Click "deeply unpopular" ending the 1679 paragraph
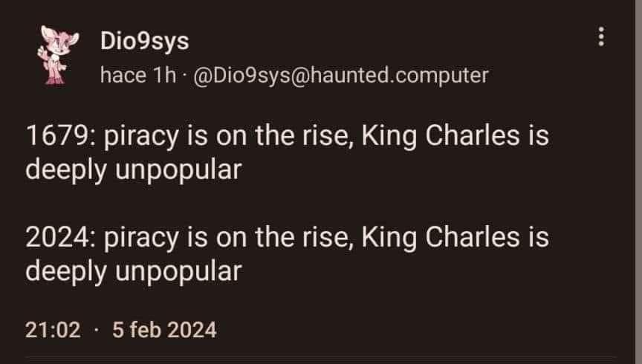Viewport: 642px width, 364px height. pos(134,170)
